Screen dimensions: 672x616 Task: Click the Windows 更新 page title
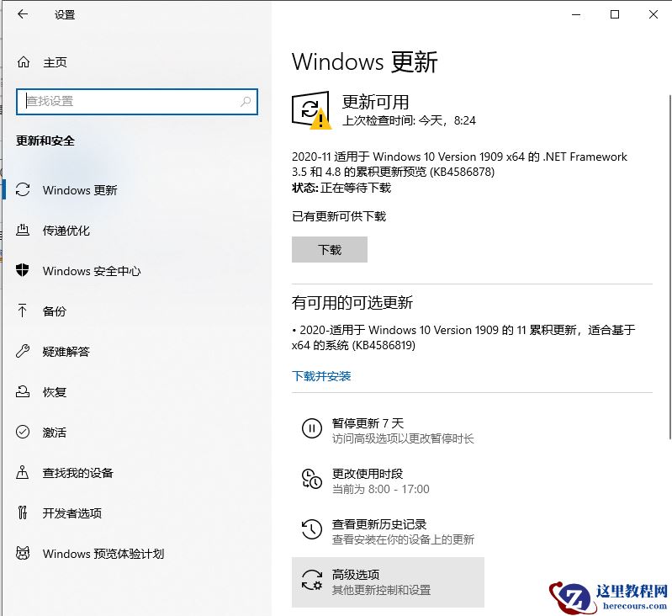(365, 61)
